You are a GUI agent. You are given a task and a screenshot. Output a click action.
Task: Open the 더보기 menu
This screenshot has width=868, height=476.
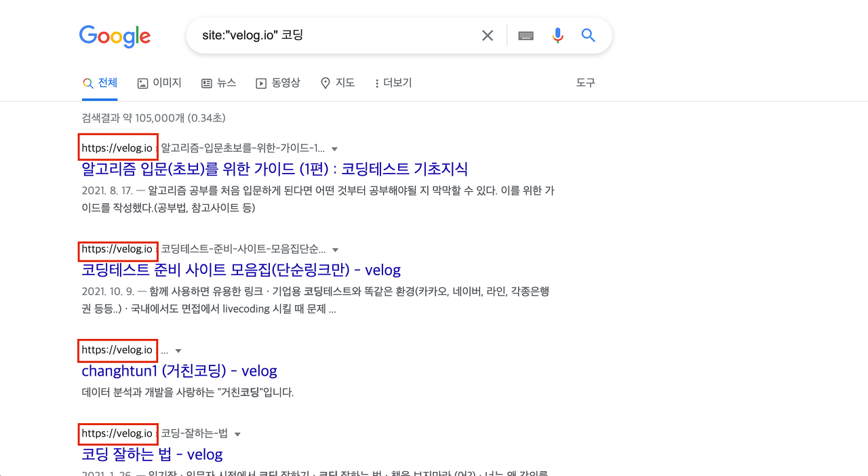tap(393, 83)
